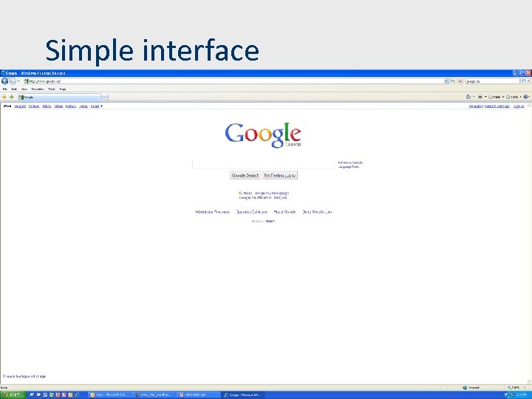
Task: Open the File menu
Action: click(x=5, y=89)
